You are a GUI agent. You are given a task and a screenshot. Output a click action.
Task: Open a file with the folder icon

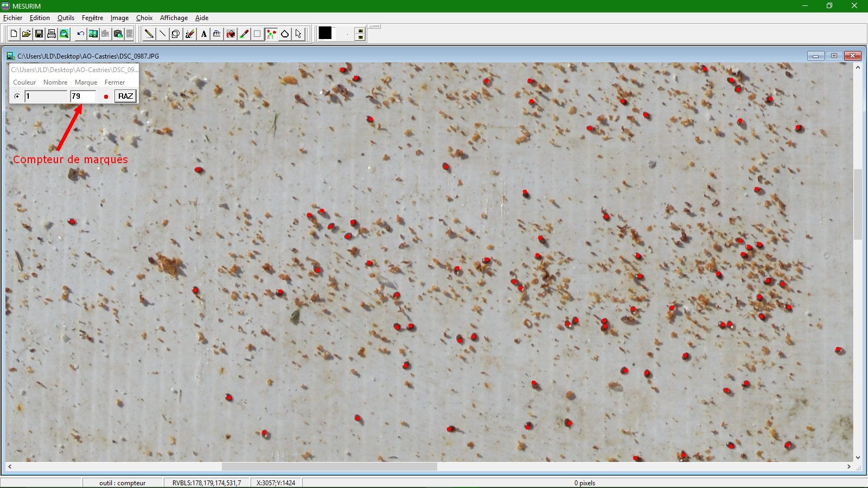tap(26, 34)
